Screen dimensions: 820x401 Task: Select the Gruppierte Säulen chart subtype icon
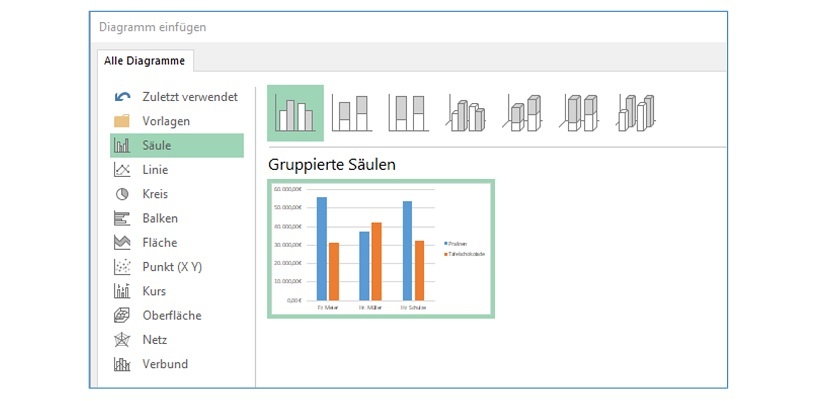[295, 113]
